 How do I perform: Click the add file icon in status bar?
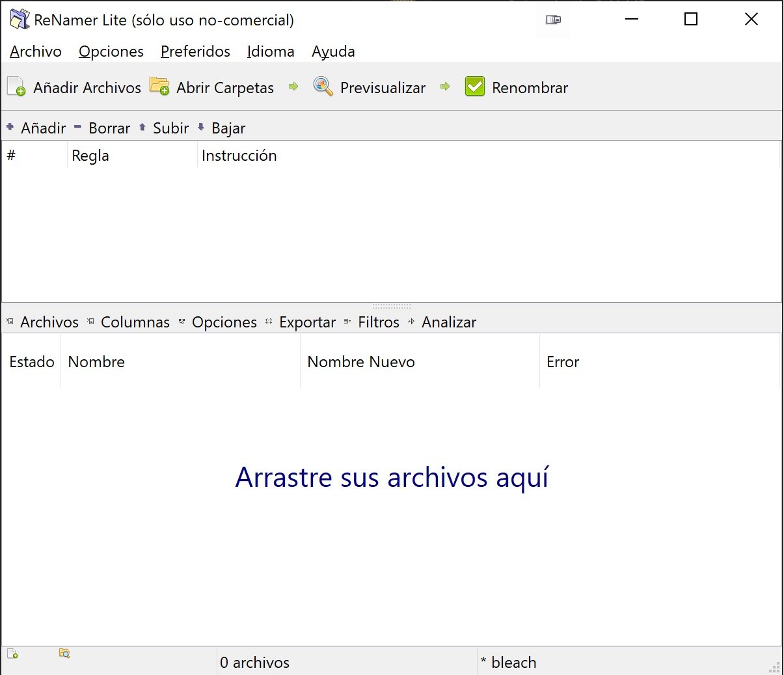[12, 654]
